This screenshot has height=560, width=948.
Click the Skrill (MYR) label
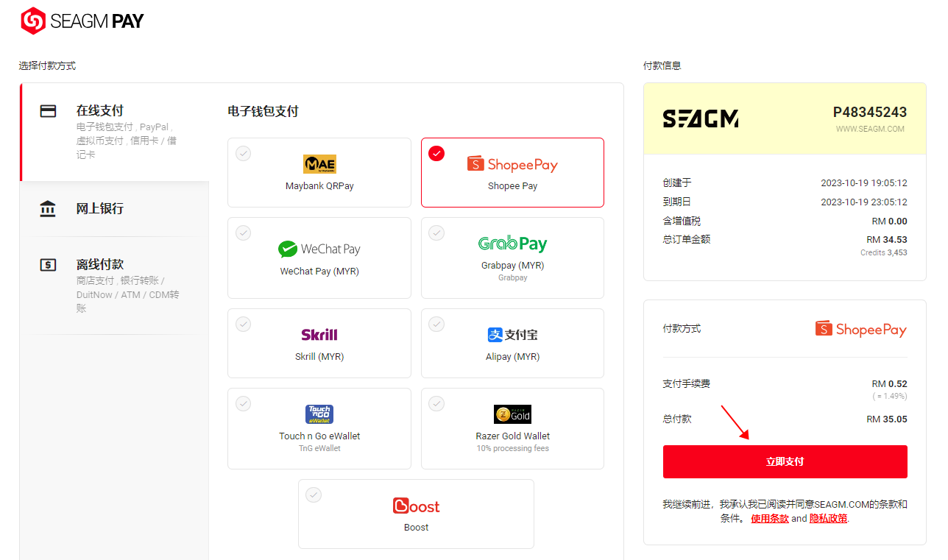[x=319, y=357]
